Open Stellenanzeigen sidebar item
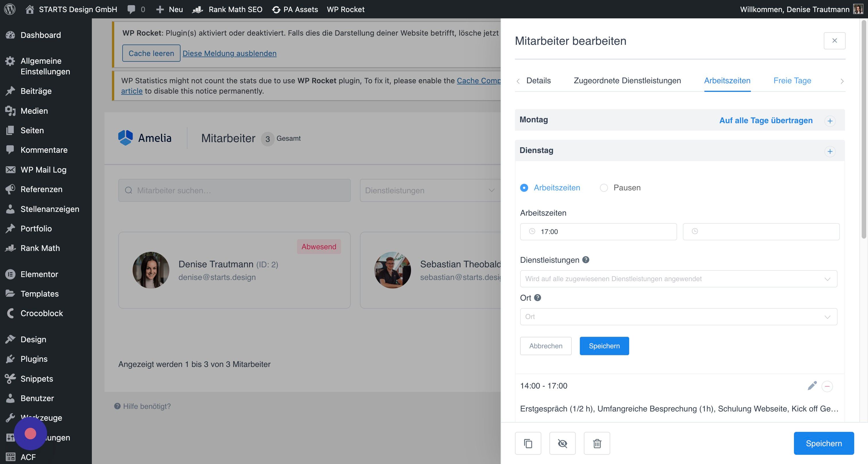This screenshot has height=464, width=868. pyautogui.click(x=50, y=209)
